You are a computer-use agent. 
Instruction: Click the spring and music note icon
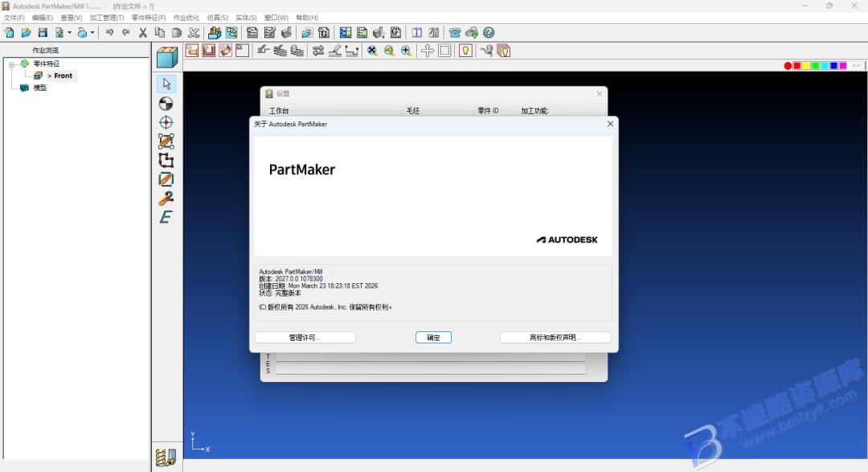coord(166,457)
